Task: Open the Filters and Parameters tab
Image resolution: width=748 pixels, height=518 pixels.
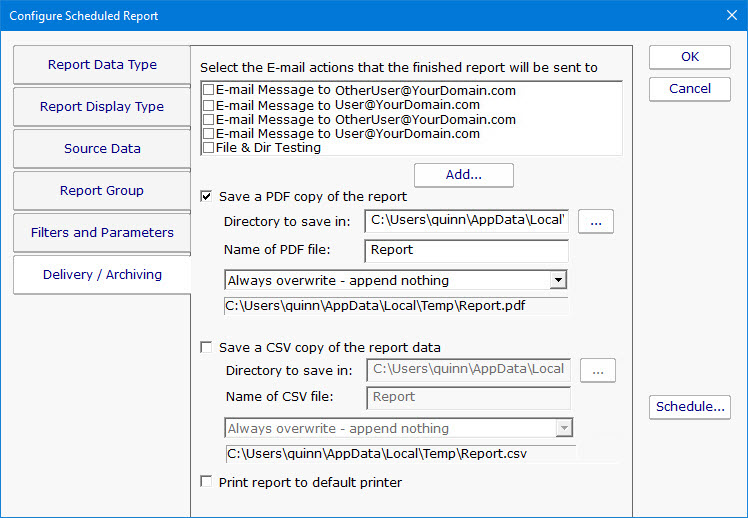Action: pos(102,233)
